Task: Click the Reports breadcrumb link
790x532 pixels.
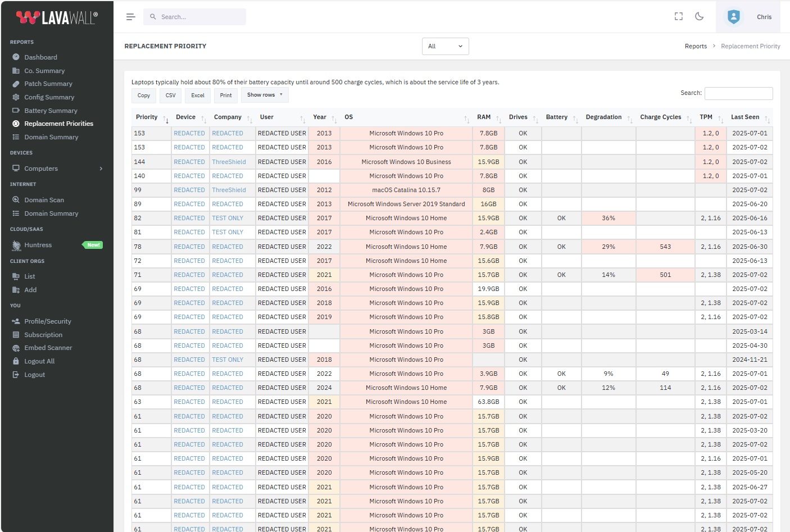Action: [x=696, y=46]
